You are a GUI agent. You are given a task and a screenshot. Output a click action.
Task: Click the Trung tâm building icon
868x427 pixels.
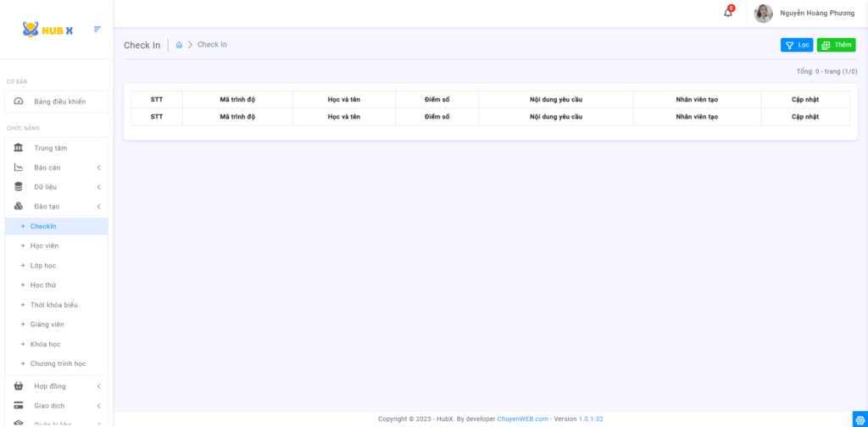(19, 147)
